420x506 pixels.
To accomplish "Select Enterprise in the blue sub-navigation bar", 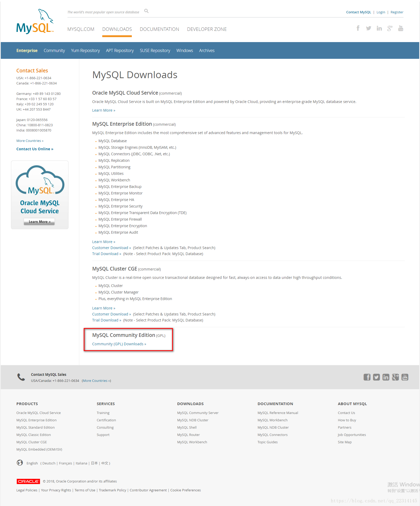I will tap(27, 50).
